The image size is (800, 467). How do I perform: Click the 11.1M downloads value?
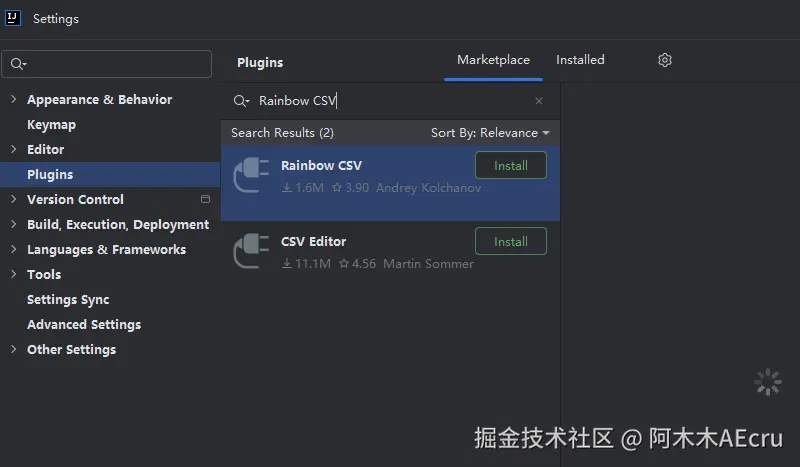pos(313,264)
